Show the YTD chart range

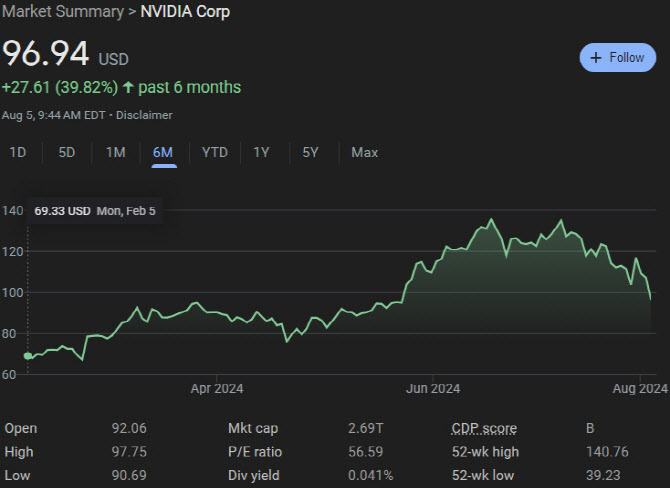[x=215, y=153]
